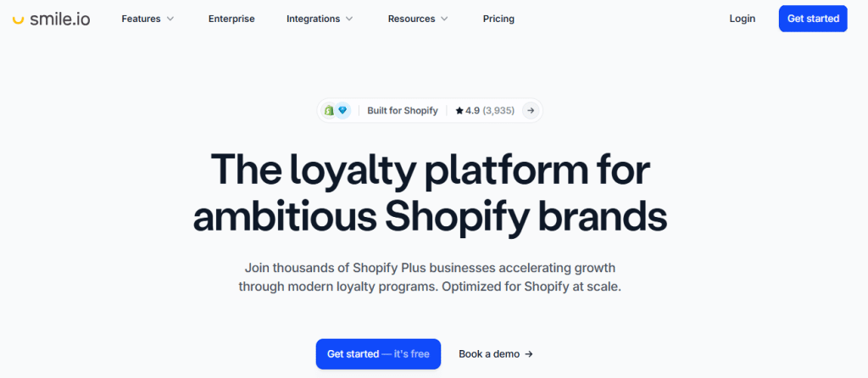The height and width of the screenshot is (378, 868).
Task: Open the Features menu label
Action: tap(141, 19)
